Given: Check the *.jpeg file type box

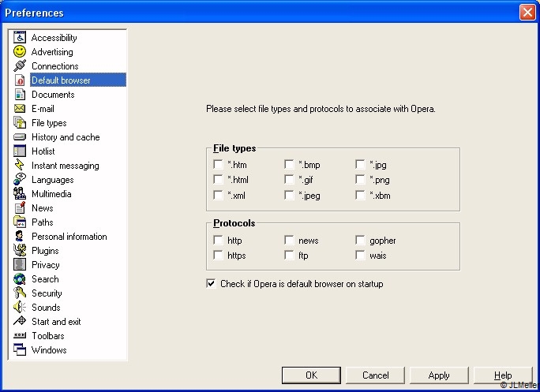Looking at the screenshot, I should 289,195.
